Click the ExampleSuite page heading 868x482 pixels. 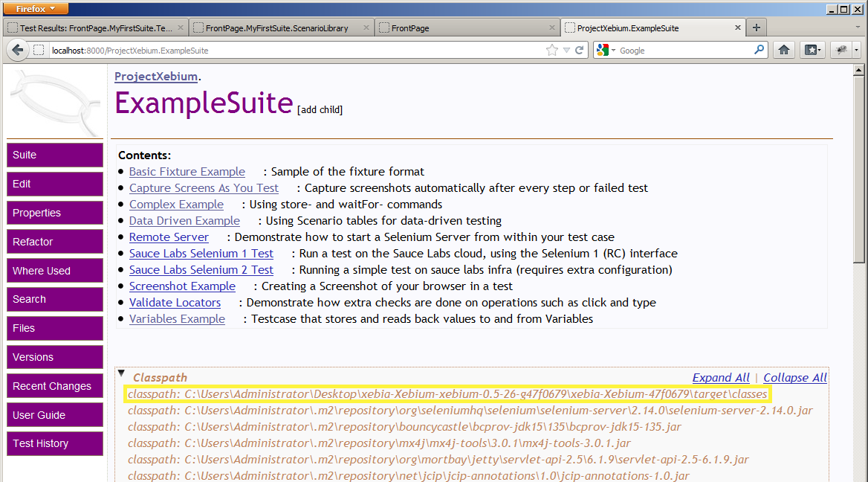204,103
